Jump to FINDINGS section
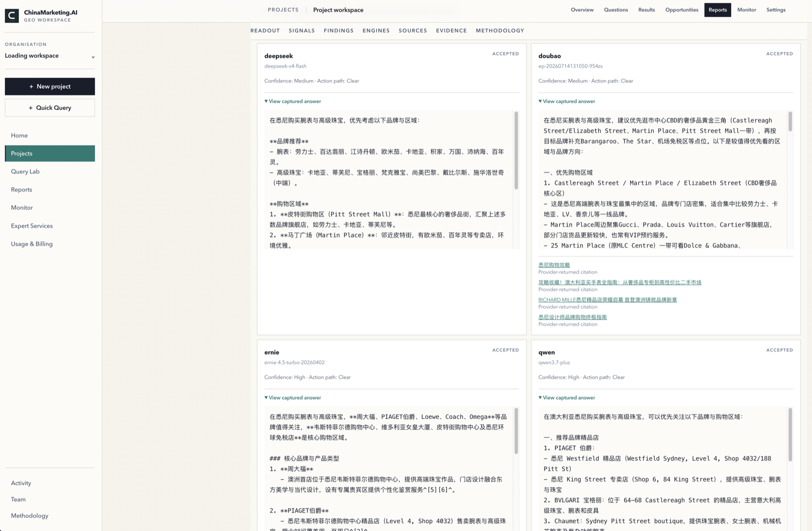Image resolution: width=812 pixels, height=531 pixels. pos(338,31)
